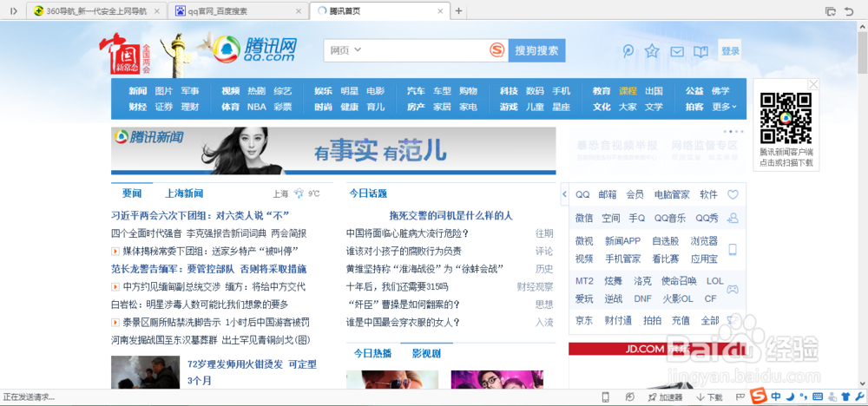
Task: Click the phone icon beside 浏览器 row
Action: [x=733, y=249]
